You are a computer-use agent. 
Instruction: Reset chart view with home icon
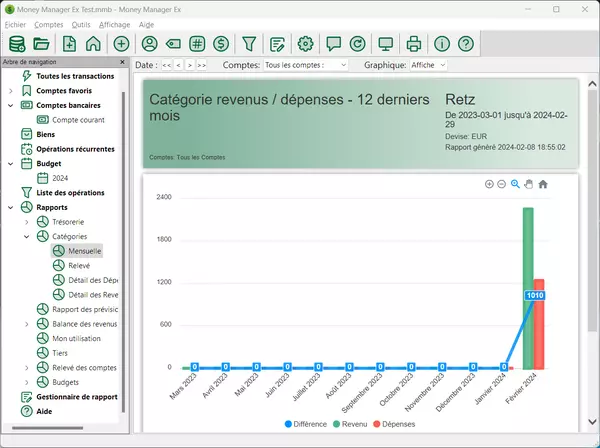pyautogui.click(x=543, y=184)
